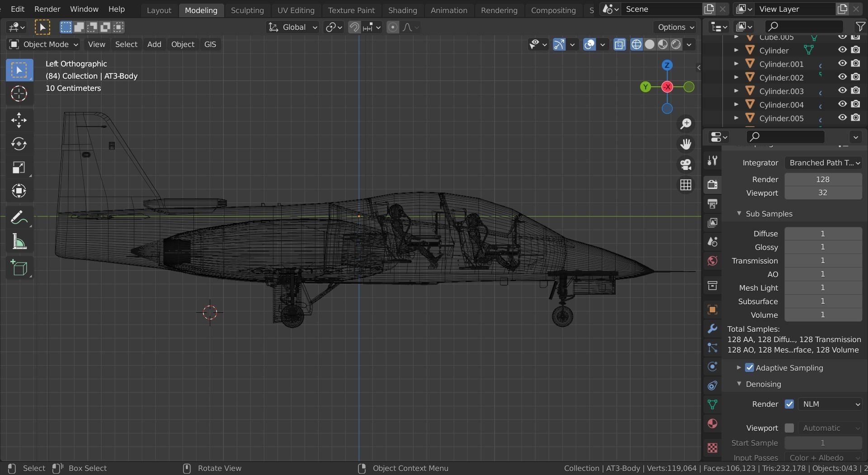
Task: Toggle proportional editing button
Action: [393, 28]
